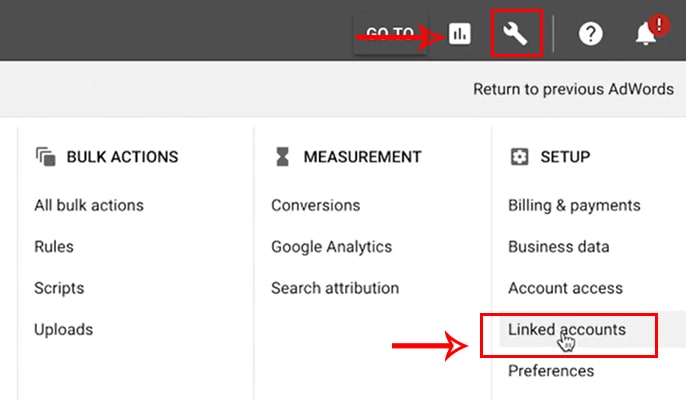Open Search attribution
This screenshot has height=400, width=686.
tap(335, 288)
